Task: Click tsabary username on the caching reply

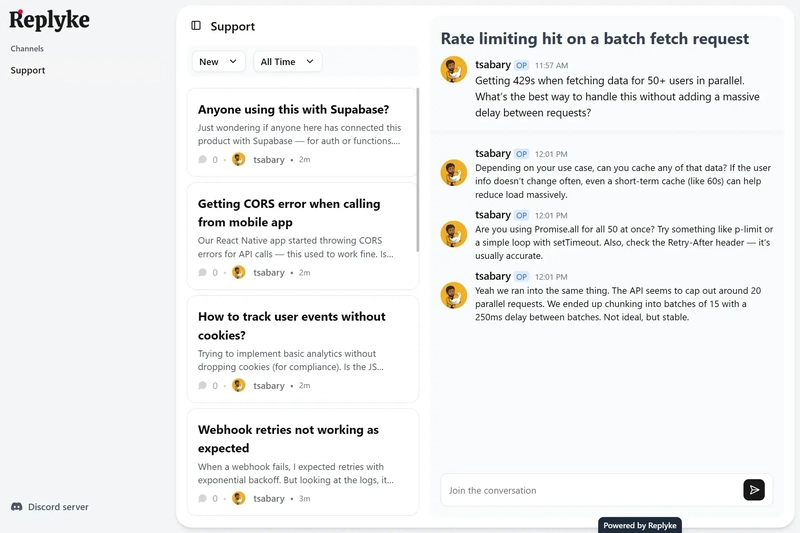Action: [493, 154]
